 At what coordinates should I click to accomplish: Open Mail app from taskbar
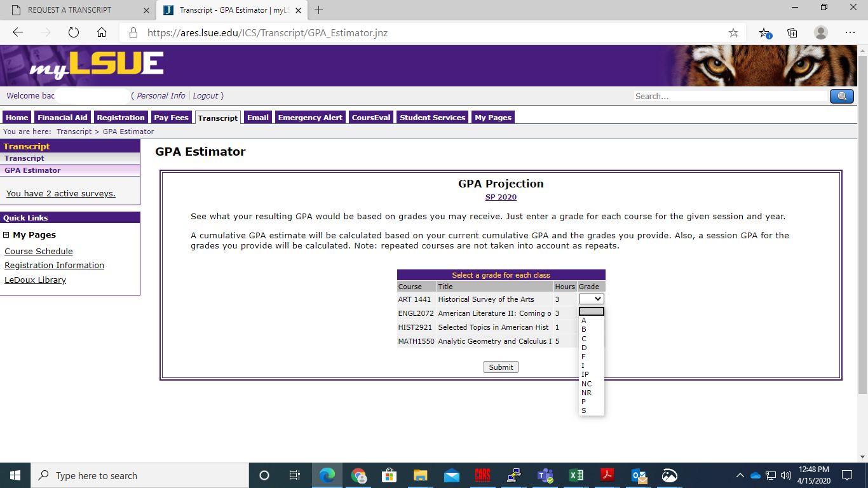452,475
